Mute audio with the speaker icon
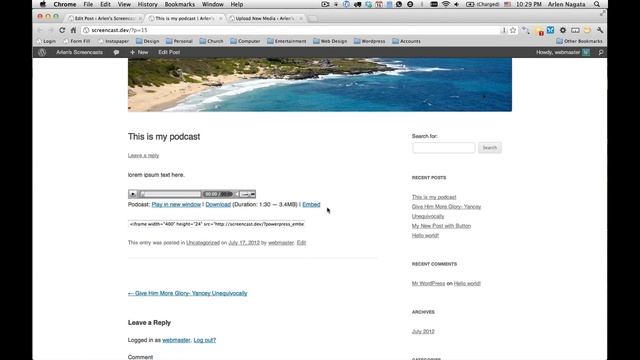Viewport: 640px width, 360px height. pos(237,194)
